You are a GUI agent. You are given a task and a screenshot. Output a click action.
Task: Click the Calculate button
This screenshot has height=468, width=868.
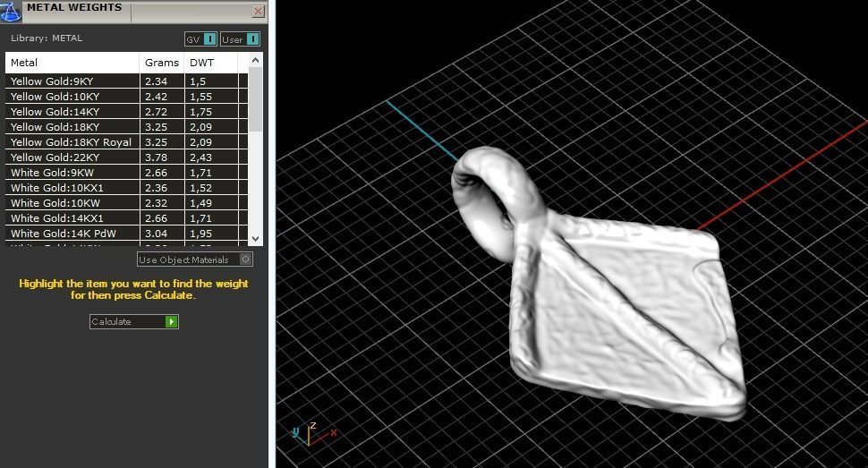[134, 321]
